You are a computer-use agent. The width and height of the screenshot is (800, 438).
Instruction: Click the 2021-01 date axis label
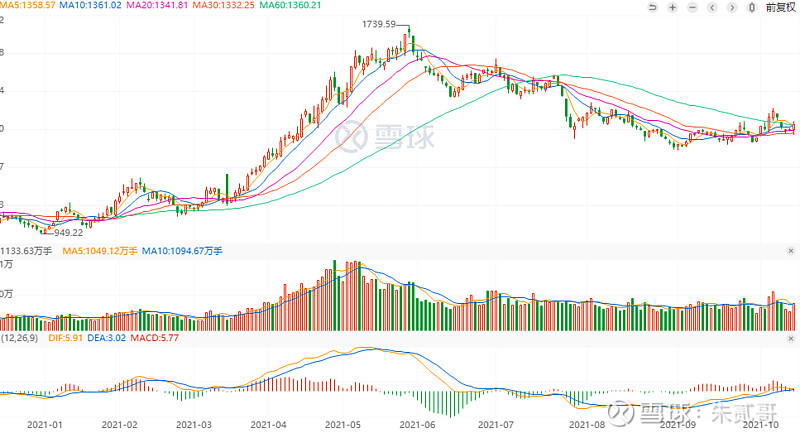[45, 425]
